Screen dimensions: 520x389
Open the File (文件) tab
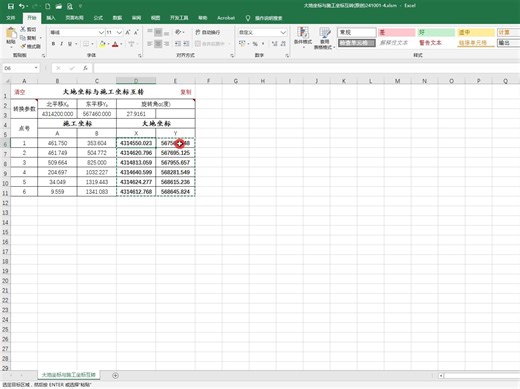pyautogui.click(x=11, y=18)
